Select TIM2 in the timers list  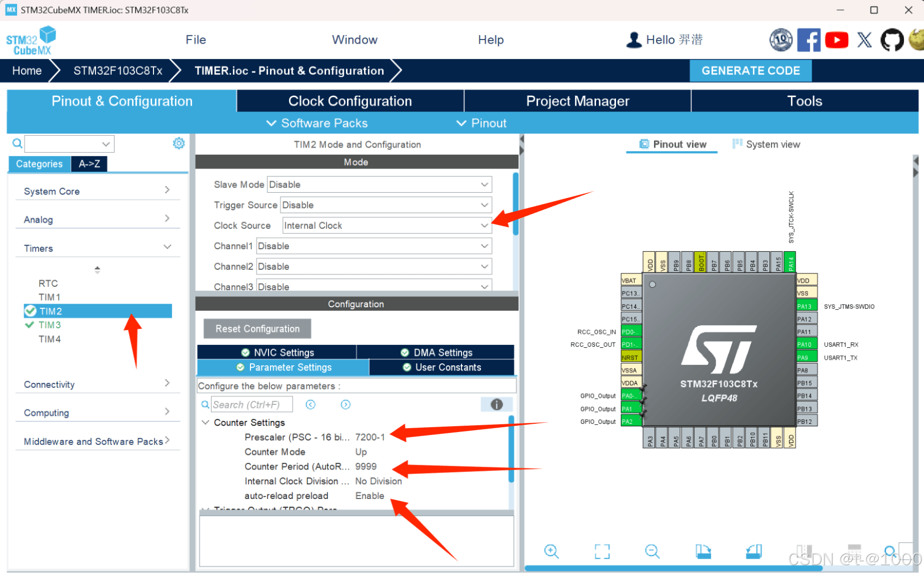[98, 311]
